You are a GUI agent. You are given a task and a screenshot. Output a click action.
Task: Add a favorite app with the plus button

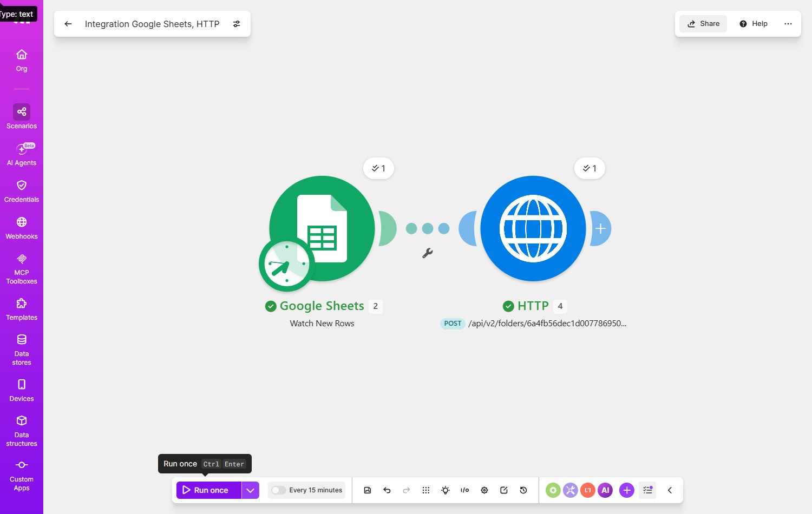click(x=627, y=490)
